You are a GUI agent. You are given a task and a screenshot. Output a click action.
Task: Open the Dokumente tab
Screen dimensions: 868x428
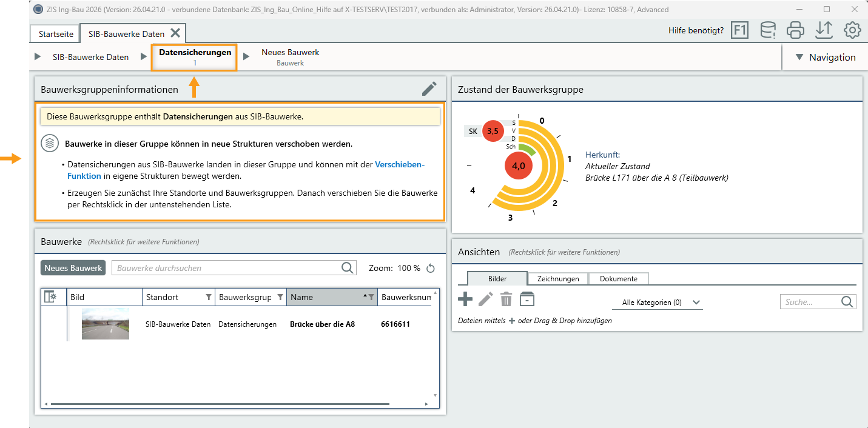(619, 279)
